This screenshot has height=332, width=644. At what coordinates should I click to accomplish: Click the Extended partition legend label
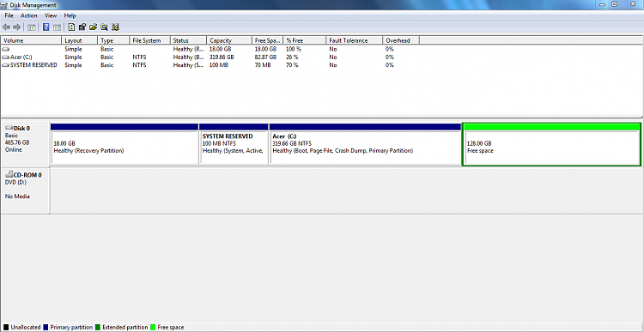point(125,328)
